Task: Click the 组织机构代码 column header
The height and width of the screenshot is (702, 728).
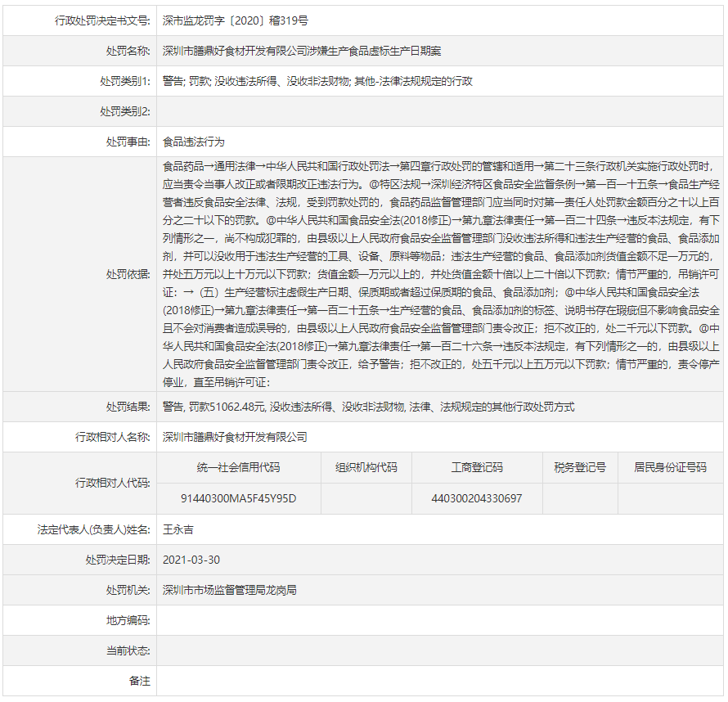Action: click(366, 467)
